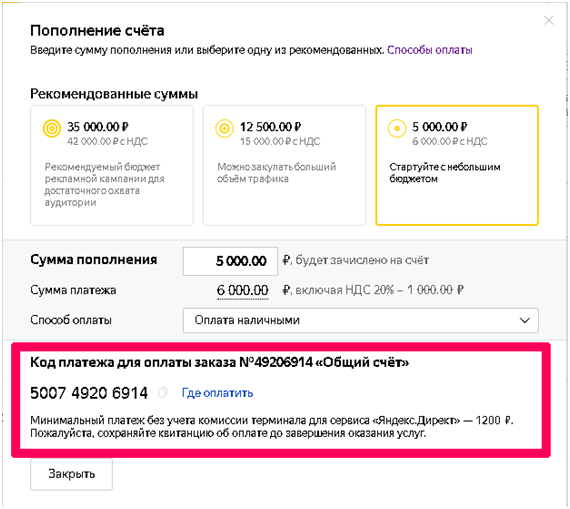
Task: Click the target icon for 35 000.00 ₽
Action: pyautogui.click(x=52, y=128)
